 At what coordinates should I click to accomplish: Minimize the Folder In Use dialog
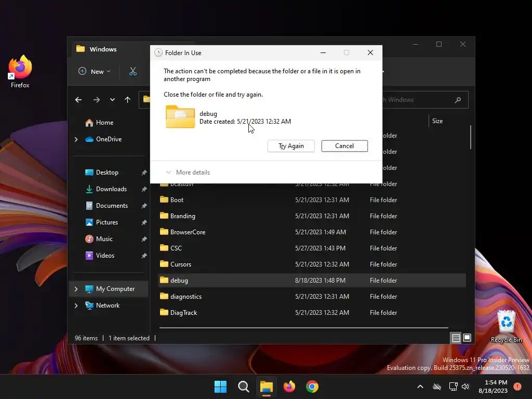click(x=323, y=52)
